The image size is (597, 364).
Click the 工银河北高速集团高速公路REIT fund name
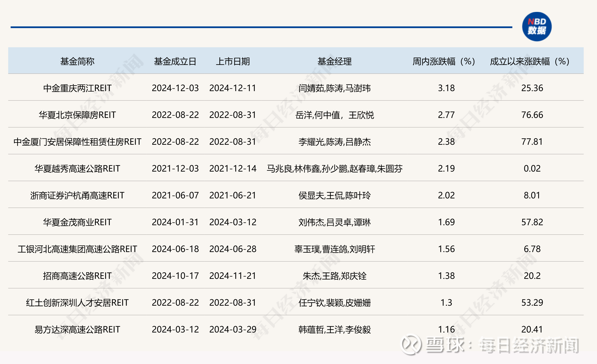(77, 249)
